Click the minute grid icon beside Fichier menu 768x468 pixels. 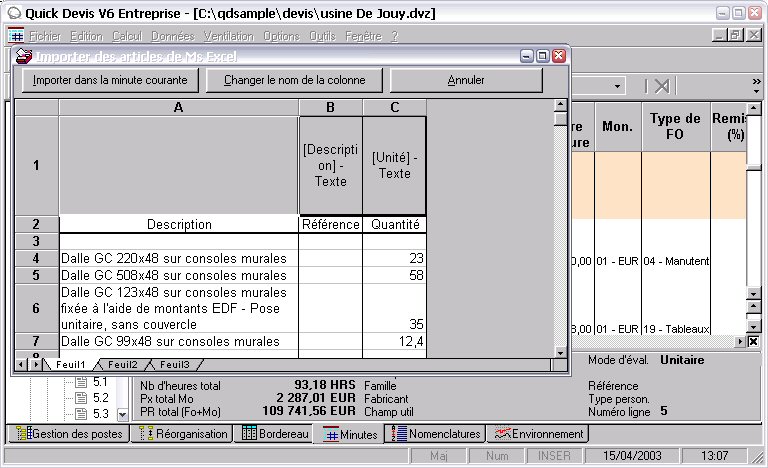click(x=15, y=36)
